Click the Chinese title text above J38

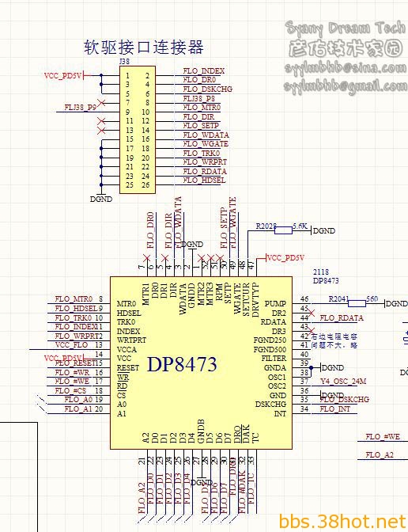(144, 47)
